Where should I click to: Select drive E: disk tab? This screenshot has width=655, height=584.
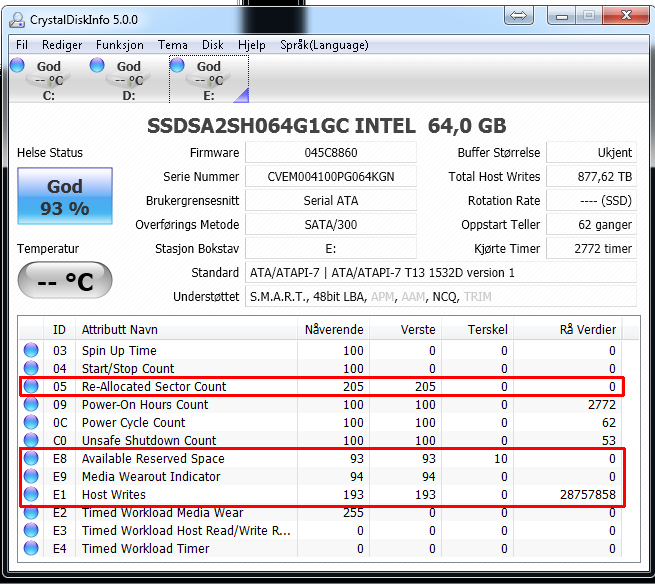(209, 79)
